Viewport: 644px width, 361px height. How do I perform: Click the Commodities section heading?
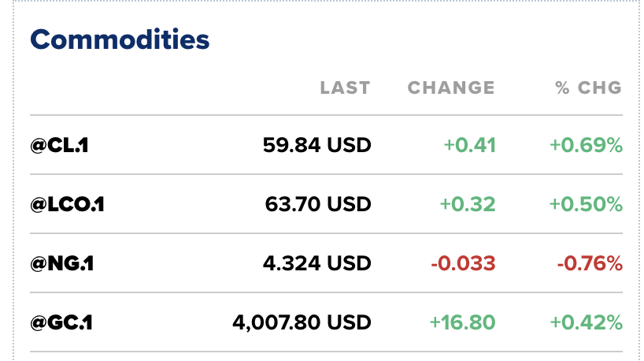point(120,39)
